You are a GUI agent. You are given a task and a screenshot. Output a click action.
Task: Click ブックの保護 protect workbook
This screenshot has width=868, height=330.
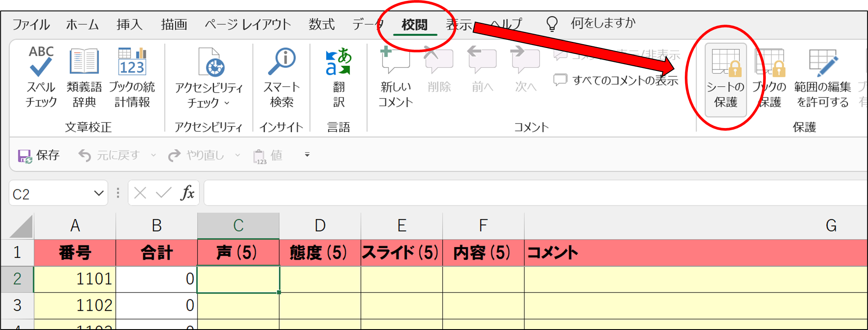[x=769, y=78]
